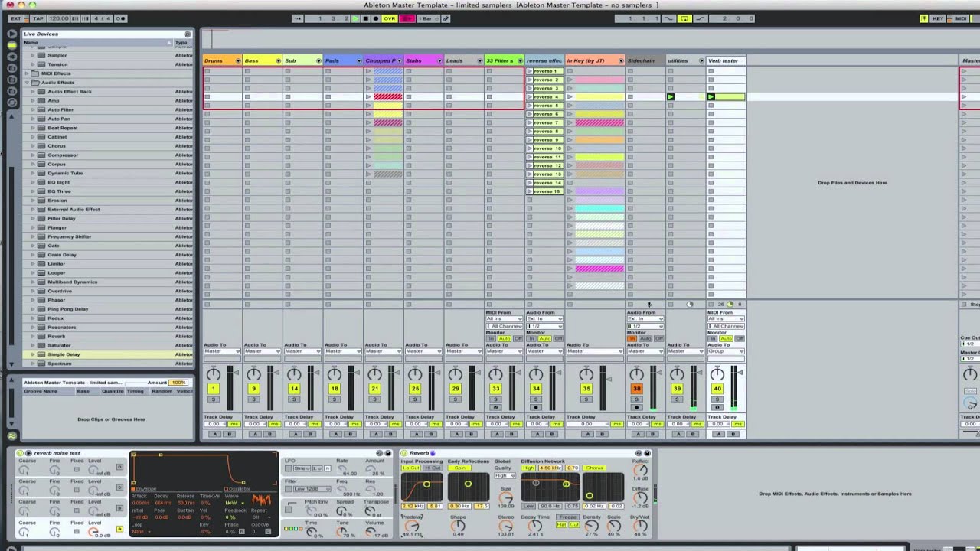Toggle track activator 38 for Sidechain
Viewport: 980px width, 551px height.
[636, 389]
